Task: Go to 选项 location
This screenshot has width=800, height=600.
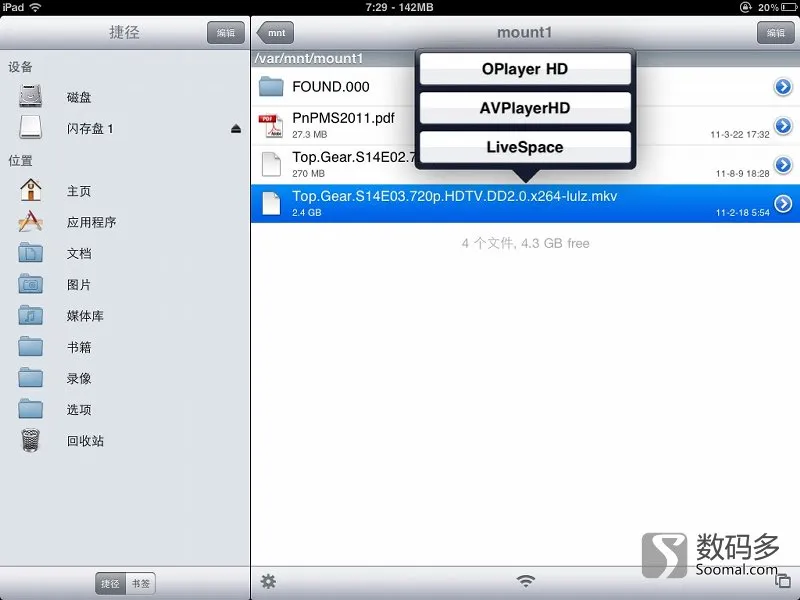Action: (79, 410)
